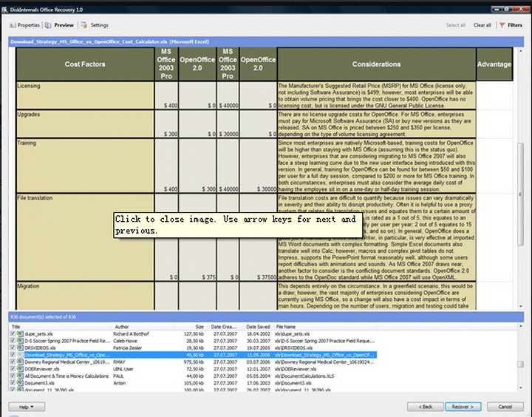Click file icon beside Document3.xls
Viewport: 532px width, 417px height.
pyautogui.click(x=19, y=383)
